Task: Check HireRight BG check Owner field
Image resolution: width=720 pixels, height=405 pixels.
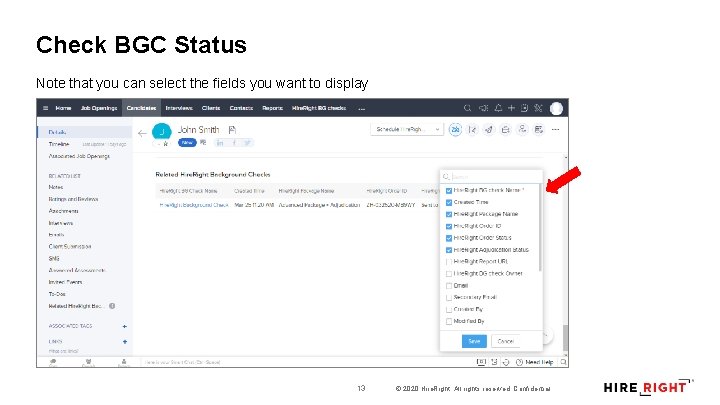Action: (449, 274)
